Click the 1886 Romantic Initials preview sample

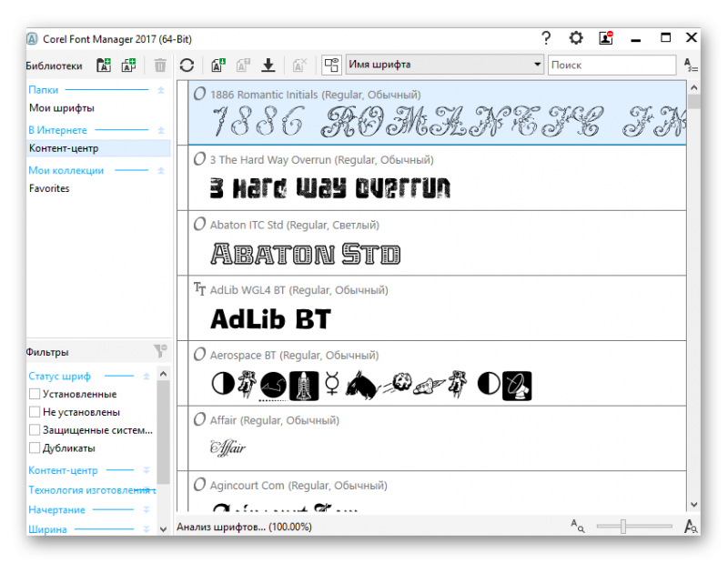[448, 122]
